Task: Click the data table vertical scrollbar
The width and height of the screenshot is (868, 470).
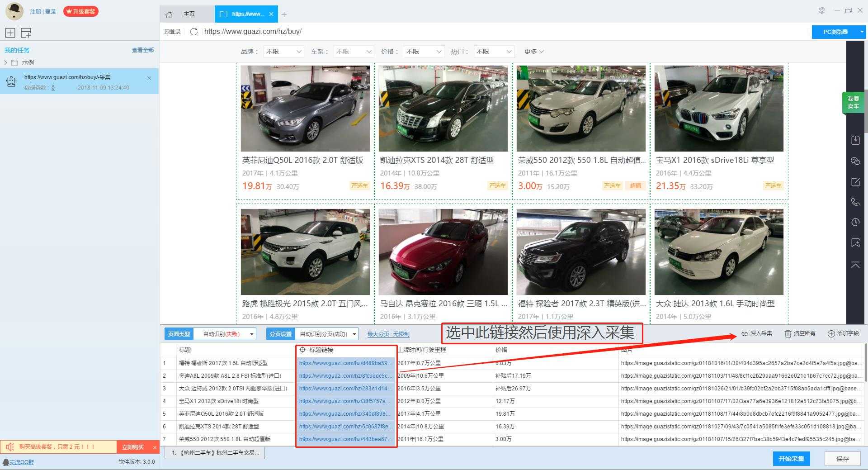Action: pos(865,363)
